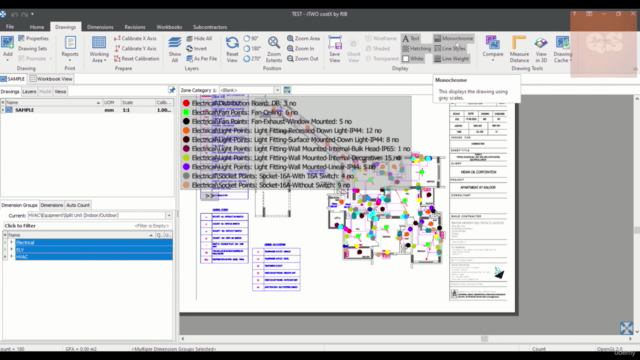Switch to Dimensions ribbon tab
The height and width of the screenshot is (360, 640).
tap(100, 27)
